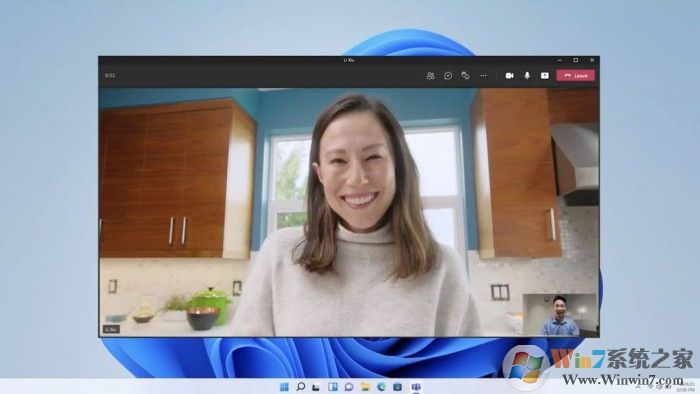Screen dimensions: 700x394
Task: Open the reactions icon in call toolbar
Action: point(465,75)
